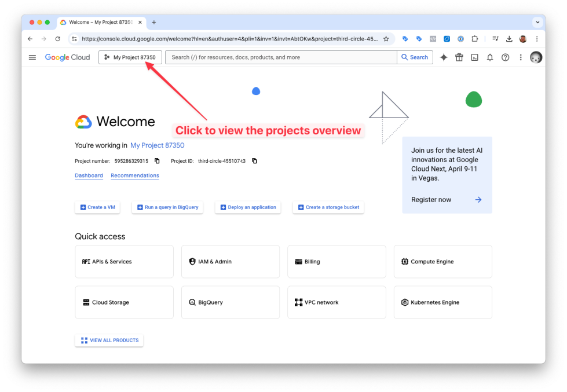Screen dimensions: 567x392
Task: Open the IAM & Admin card
Action: [231, 262]
